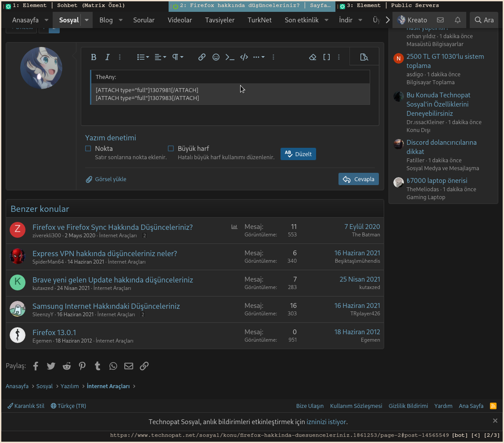Toggle bold formatting in editor

coord(94,57)
